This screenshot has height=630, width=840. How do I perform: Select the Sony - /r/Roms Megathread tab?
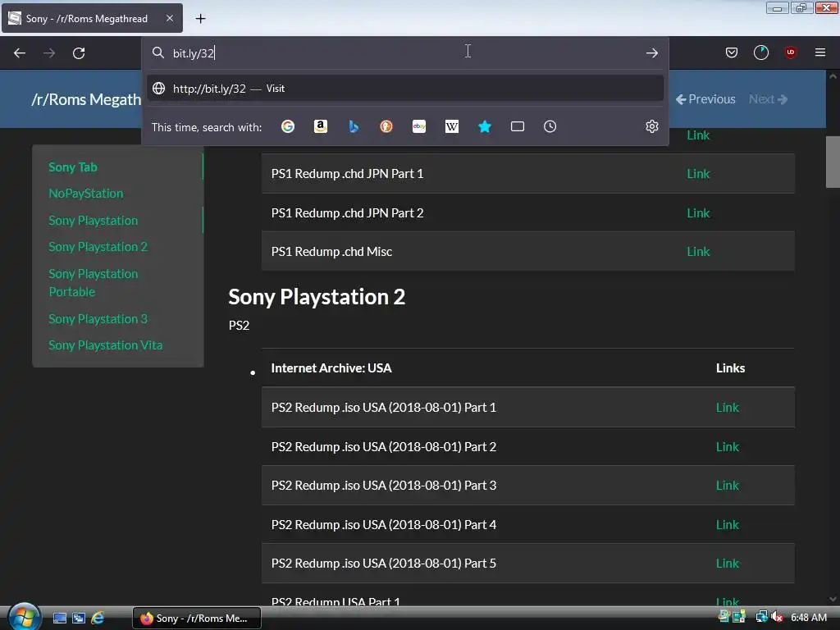pos(92,18)
